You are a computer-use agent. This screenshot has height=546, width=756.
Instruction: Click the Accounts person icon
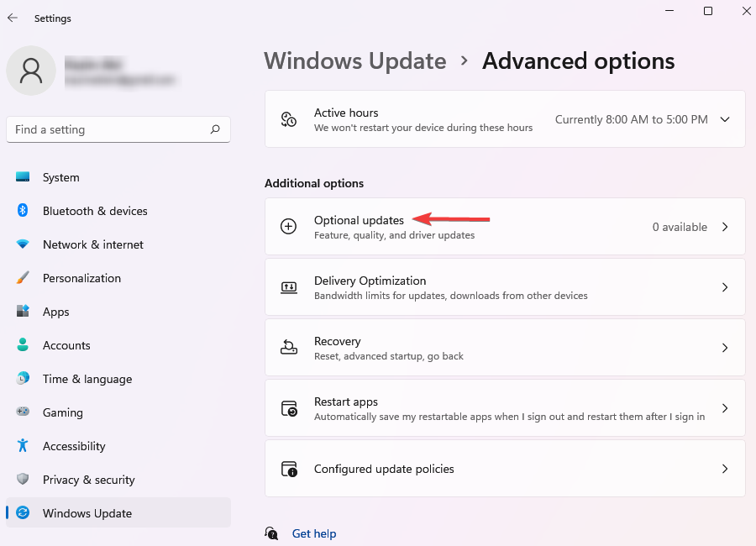23,345
